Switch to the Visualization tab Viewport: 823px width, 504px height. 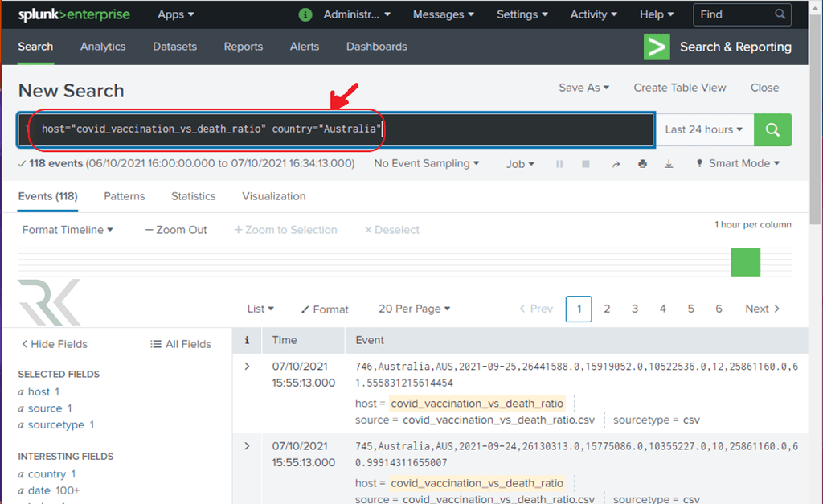(x=273, y=196)
